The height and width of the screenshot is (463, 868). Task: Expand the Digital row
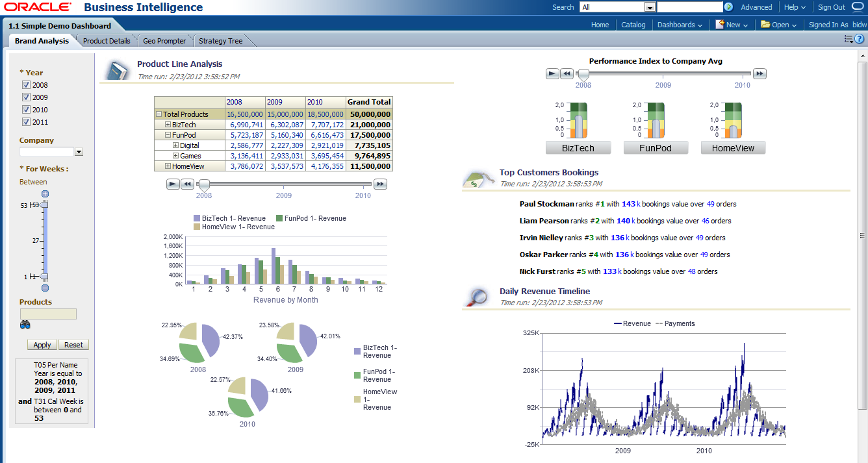tap(175, 145)
